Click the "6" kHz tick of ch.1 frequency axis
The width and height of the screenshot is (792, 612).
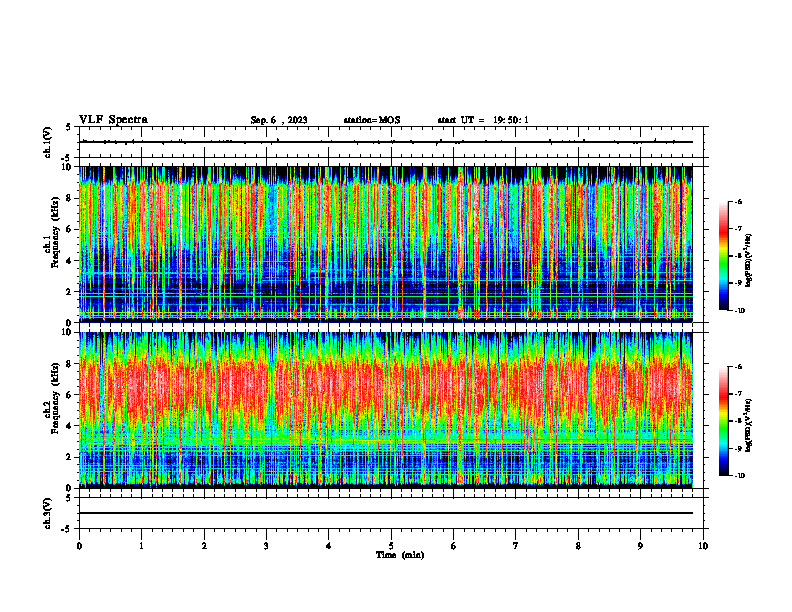point(71,229)
